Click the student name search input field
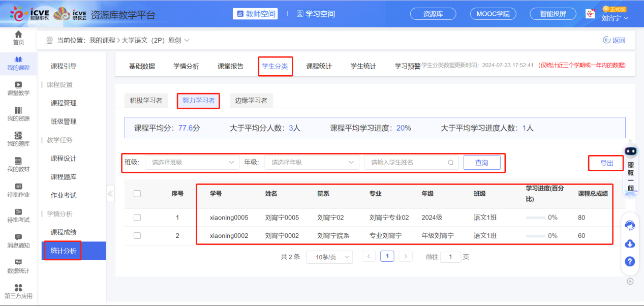The height and width of the screenshot is (306, 644). tap(407, 163)
